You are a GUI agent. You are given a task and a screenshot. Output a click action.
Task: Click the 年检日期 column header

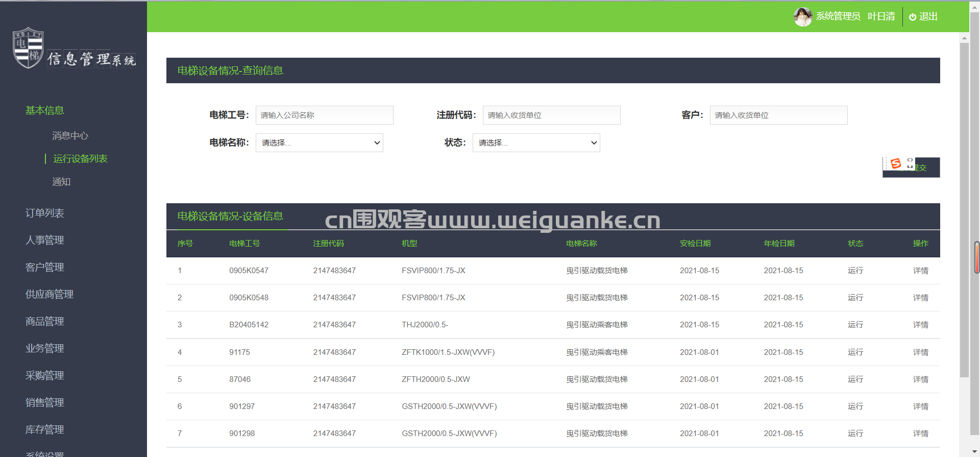click(779, 244)
